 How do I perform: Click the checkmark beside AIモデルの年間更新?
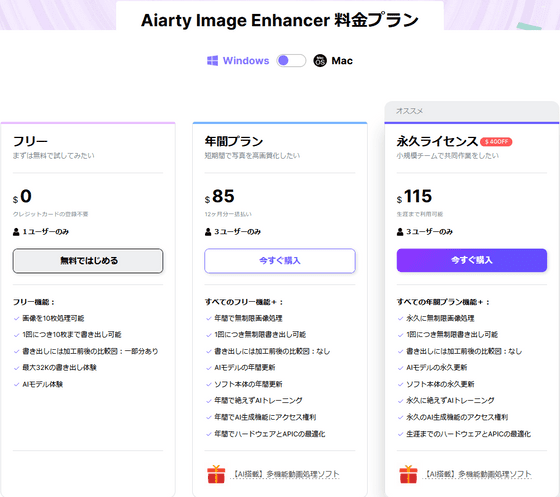pos(209,368)
